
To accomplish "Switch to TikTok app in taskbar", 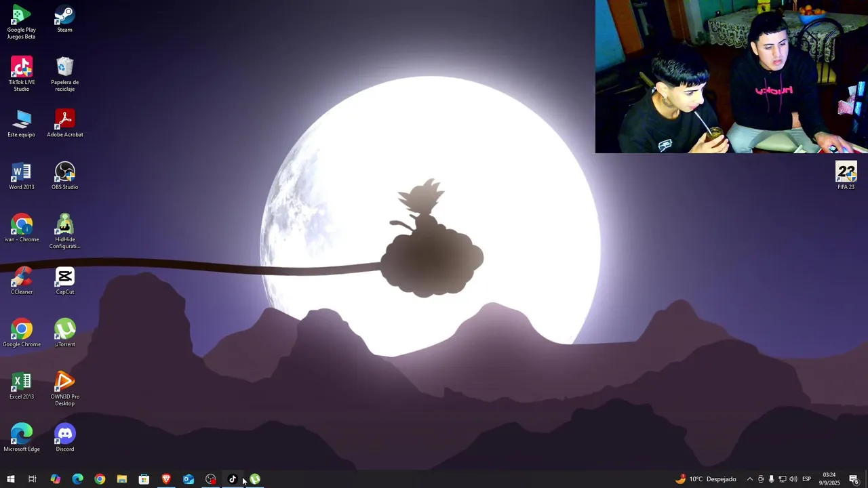I will [233, 479].
